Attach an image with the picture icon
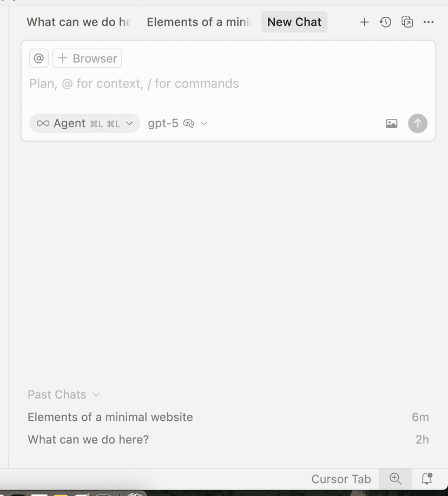This screenshot has width=448, height=496. click(391, 123)
